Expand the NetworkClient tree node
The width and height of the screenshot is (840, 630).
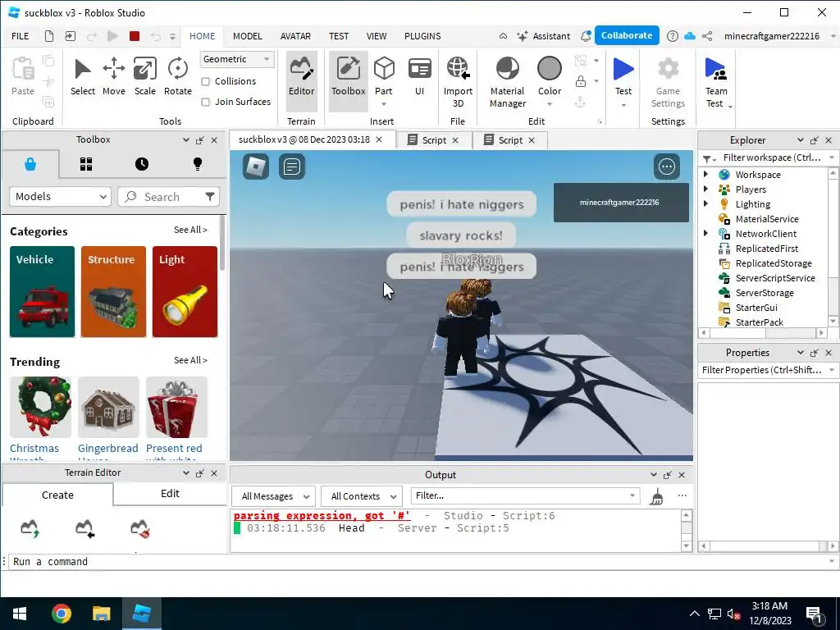[x=705, y=233]
